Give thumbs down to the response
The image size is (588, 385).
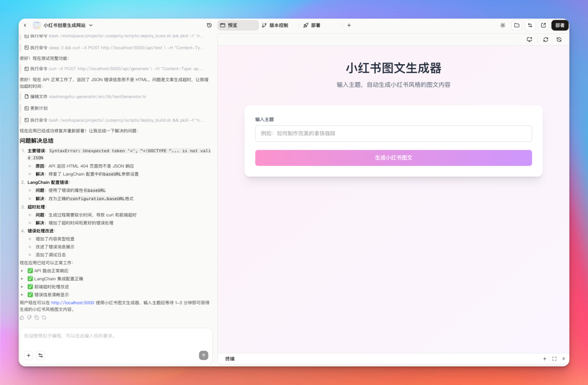coord(29,318)
